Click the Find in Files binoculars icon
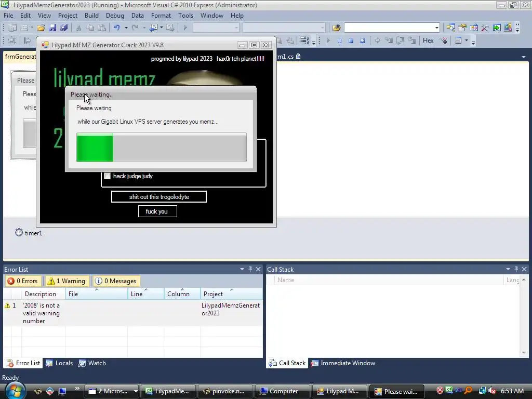Image resolution: width=532 pixels, height=399 pixels. (x=336, y=28)
